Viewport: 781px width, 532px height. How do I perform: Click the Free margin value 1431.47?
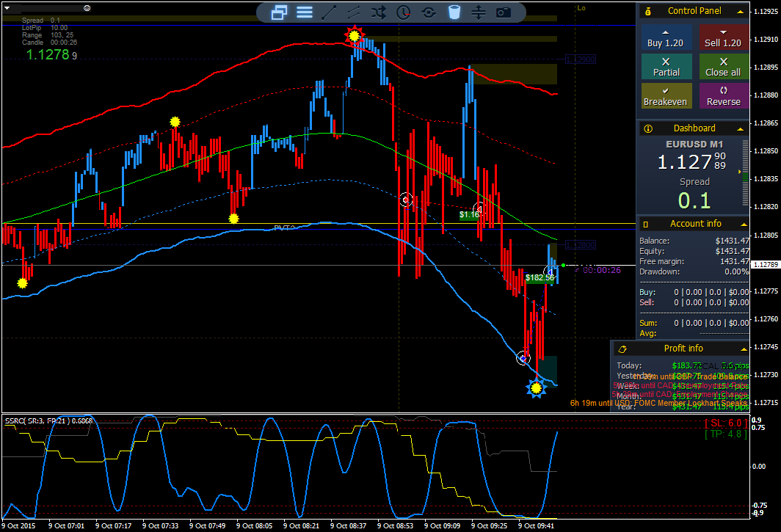click(734, 261)
